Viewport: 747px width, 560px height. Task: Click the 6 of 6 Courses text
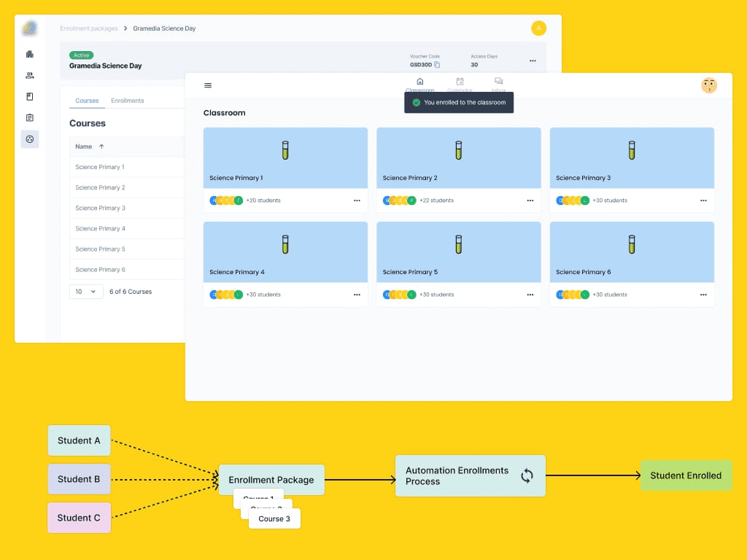tap(131, 292)
